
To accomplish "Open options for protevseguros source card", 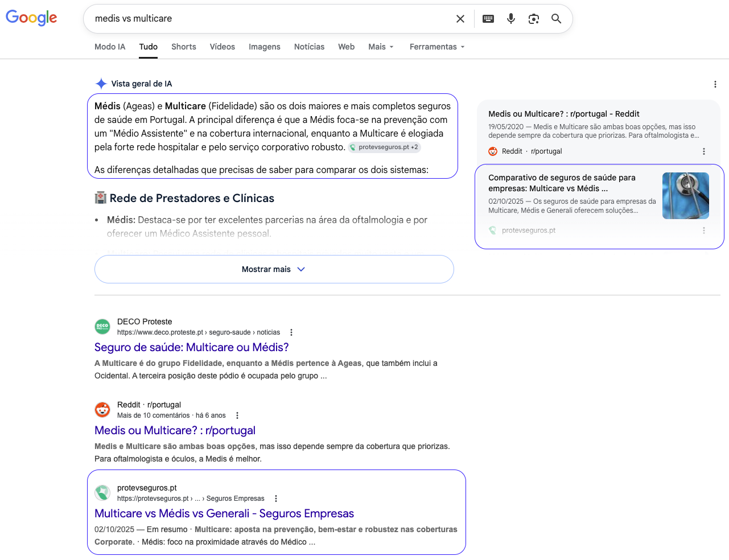I will pos(704,230).
